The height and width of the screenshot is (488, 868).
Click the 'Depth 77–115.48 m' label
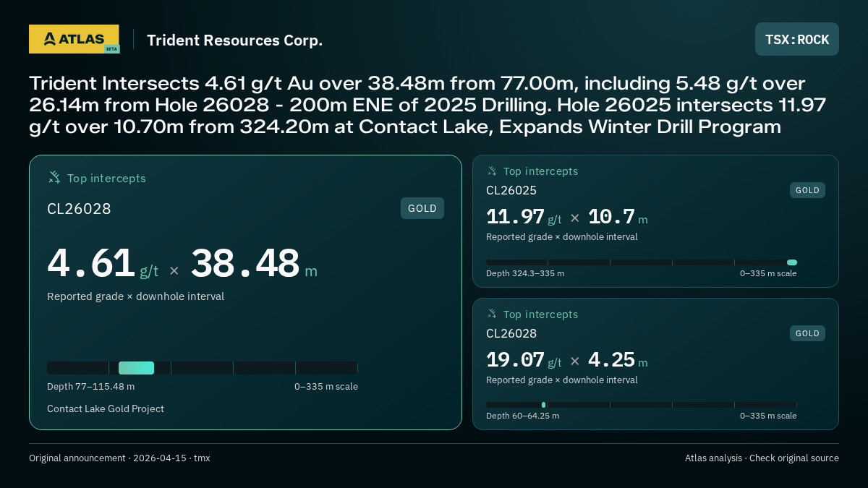point(91,386)
